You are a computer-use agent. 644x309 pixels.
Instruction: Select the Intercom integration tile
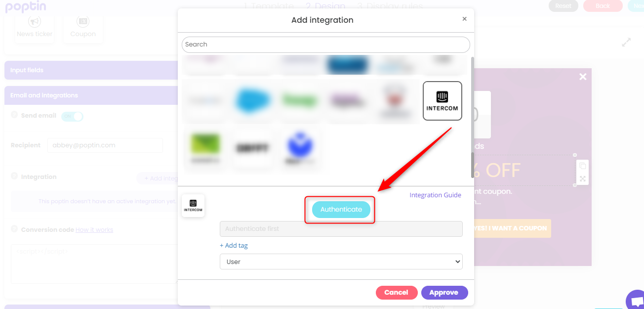[x=443, y=101]
